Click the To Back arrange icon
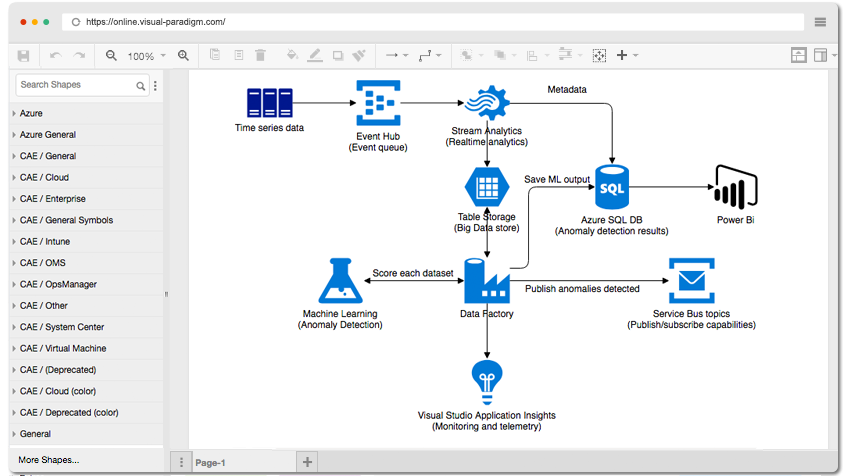 [500, 55]
